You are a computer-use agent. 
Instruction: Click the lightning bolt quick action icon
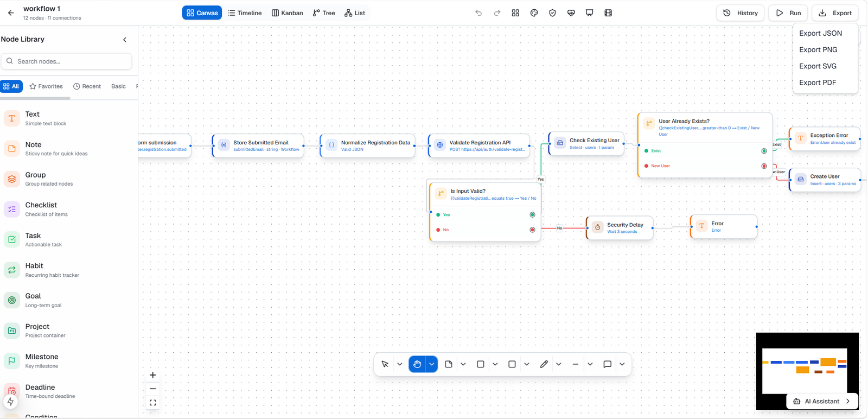[11, 402]
